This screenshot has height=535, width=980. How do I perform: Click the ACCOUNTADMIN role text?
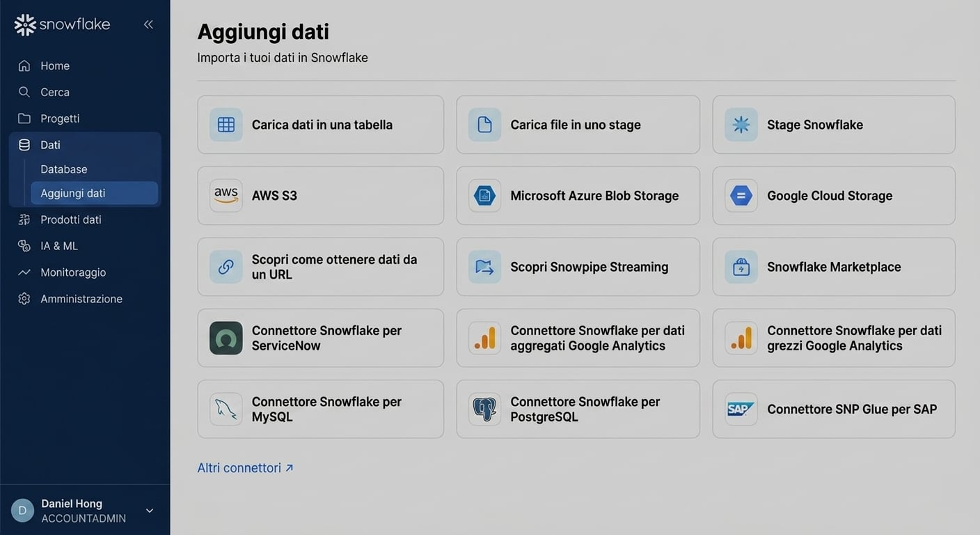[84, 519]
